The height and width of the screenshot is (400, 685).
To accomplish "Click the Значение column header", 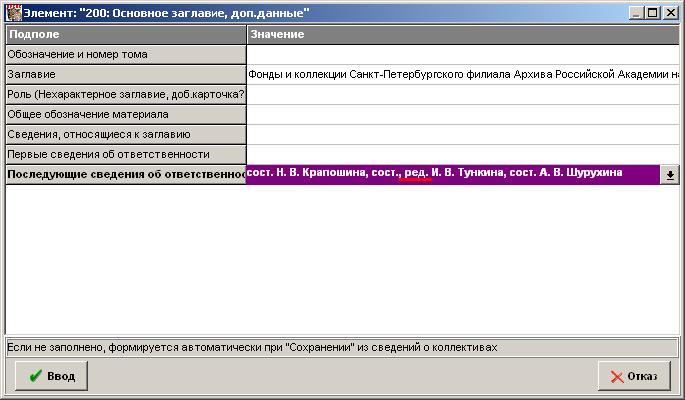I will (x=463, y=34).
